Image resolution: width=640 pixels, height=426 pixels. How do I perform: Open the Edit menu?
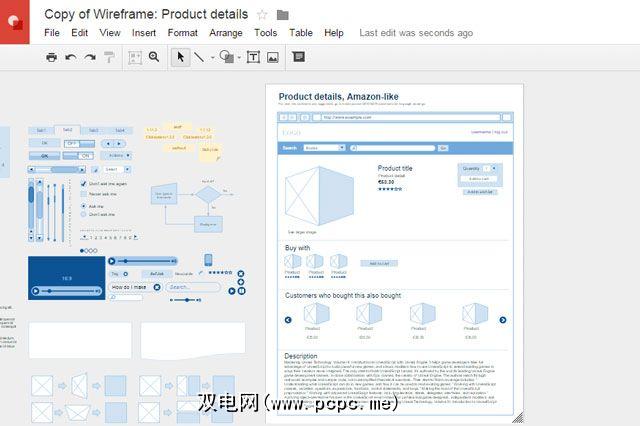click(79, 33)
